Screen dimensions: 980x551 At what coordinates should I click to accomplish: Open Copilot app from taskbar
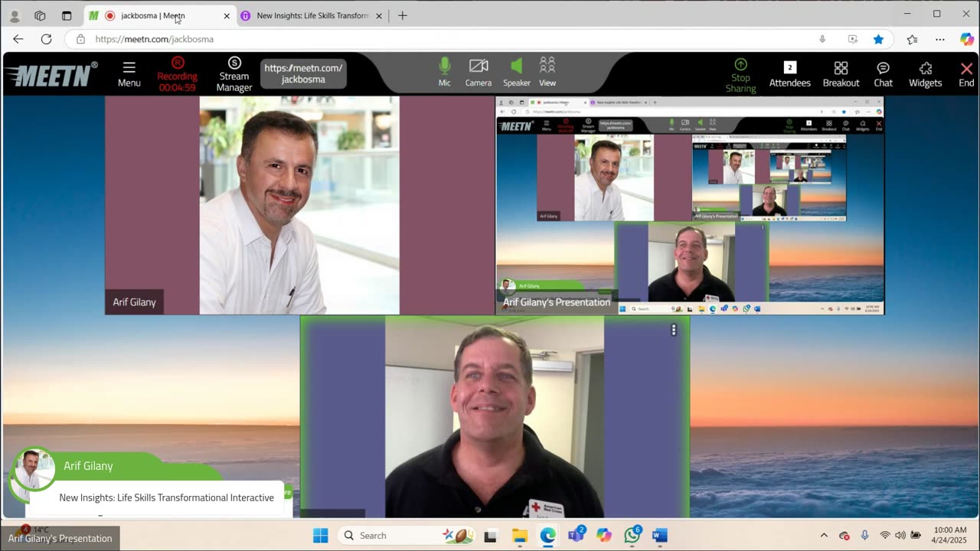coord(604,536)
